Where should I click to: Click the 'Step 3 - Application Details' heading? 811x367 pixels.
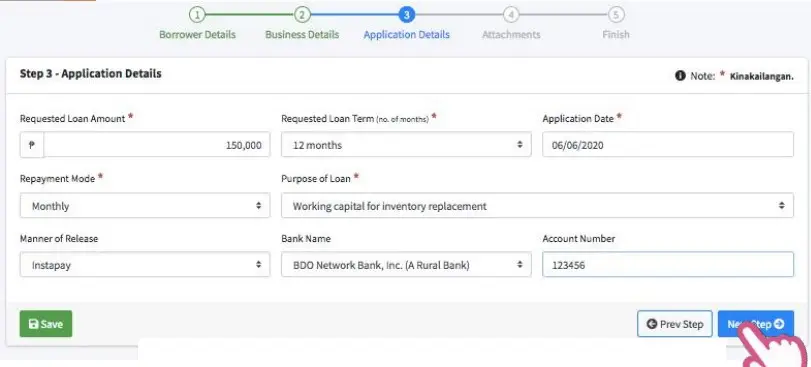point(91,73)
